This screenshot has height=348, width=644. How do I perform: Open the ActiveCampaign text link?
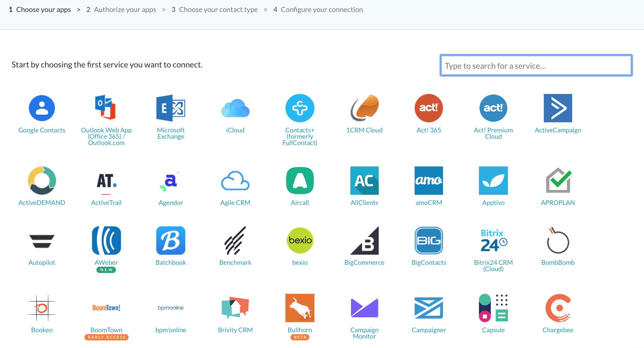tap(558, 130)
